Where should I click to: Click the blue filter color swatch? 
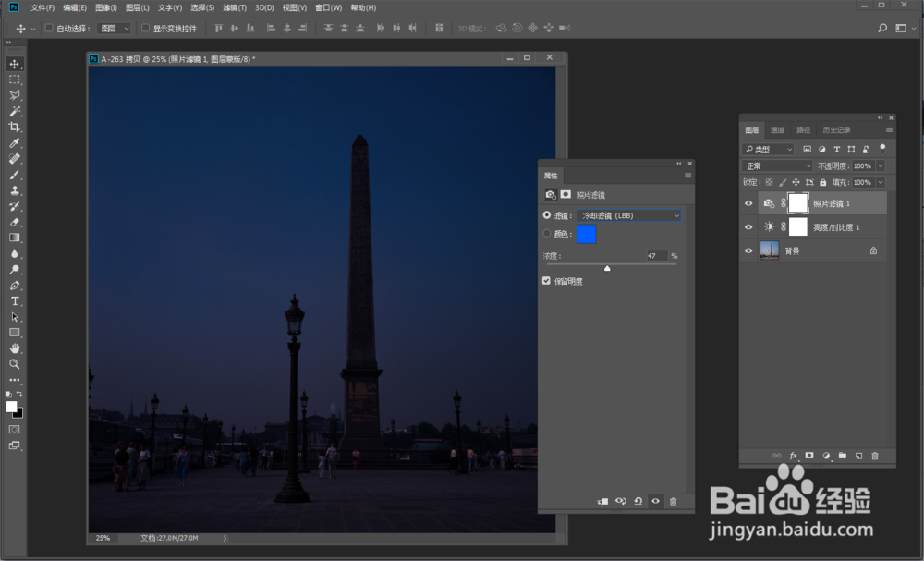click(587, 234)
